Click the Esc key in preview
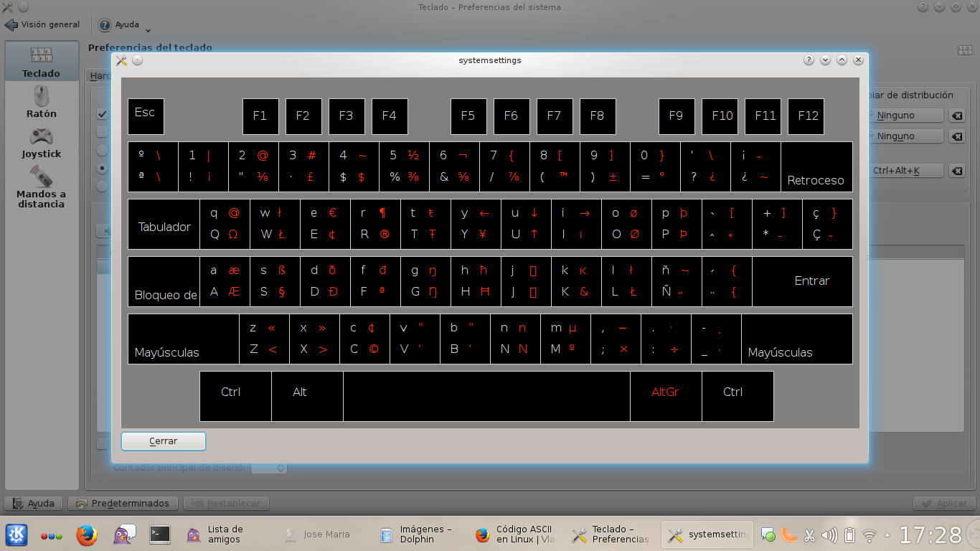 (146, 116)
